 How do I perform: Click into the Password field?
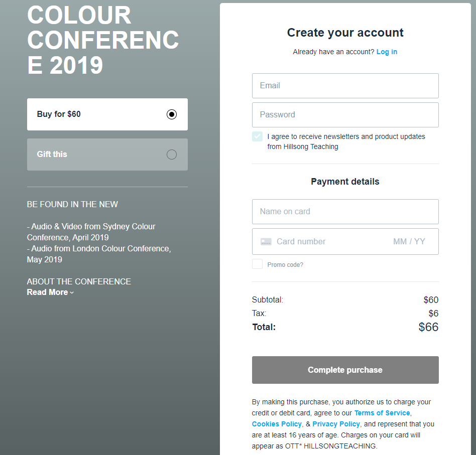coord(345,115)
